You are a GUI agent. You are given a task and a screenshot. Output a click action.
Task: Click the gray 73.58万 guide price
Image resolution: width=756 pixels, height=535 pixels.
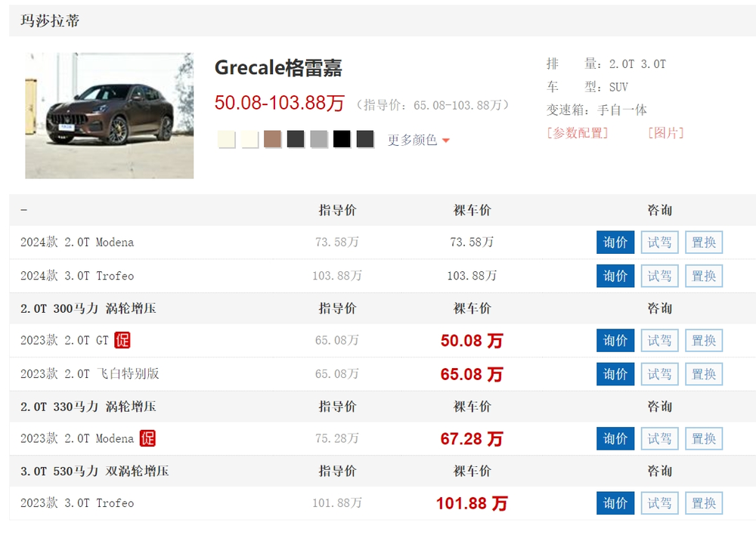coord(337,242)
